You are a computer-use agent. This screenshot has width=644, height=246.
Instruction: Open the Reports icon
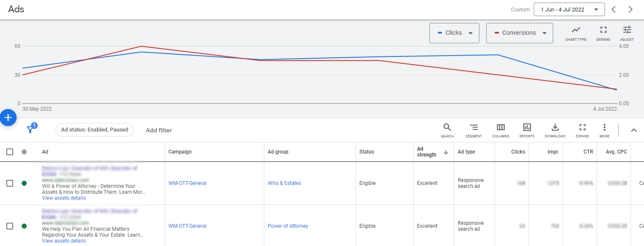[x=527, y=127]
